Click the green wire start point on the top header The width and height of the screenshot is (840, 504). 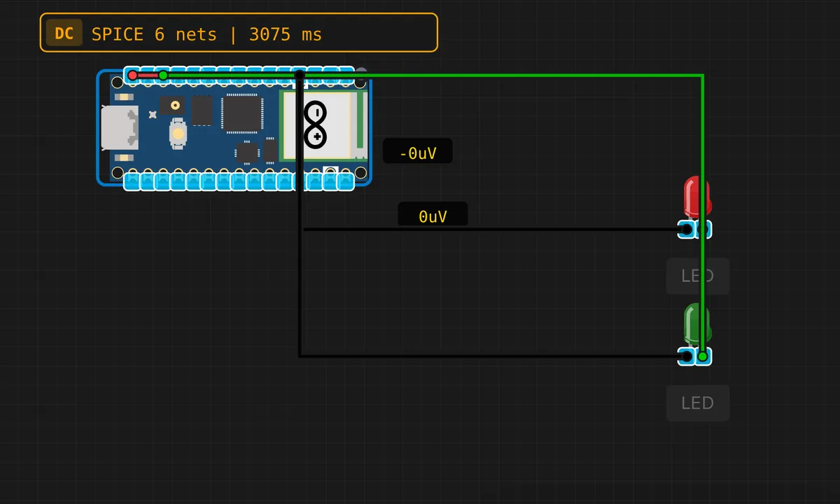click(x=162, y=76)
